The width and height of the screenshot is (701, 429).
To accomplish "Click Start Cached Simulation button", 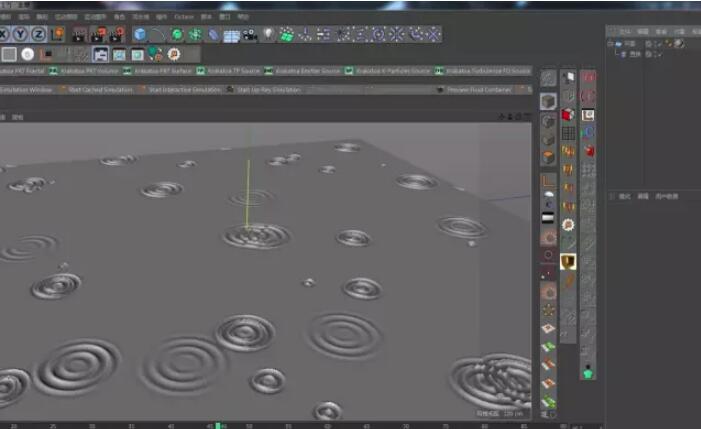I will (x=98, y=89).
